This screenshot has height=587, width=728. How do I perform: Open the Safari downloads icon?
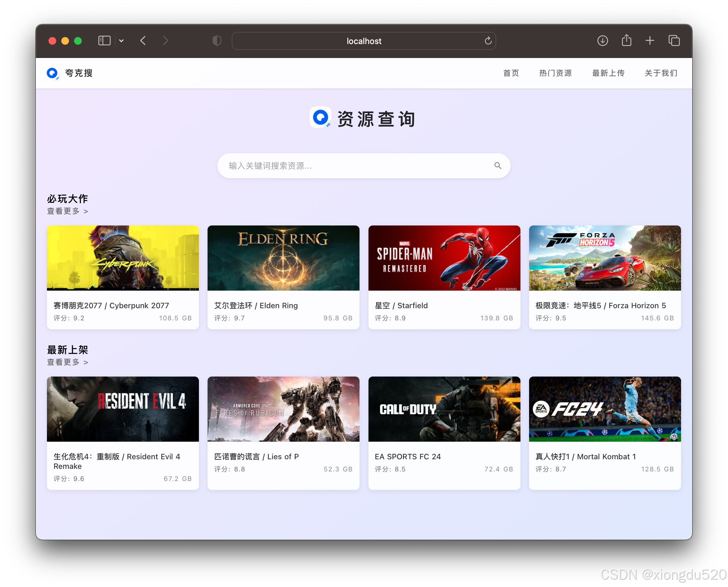click(x=602, y=41)
